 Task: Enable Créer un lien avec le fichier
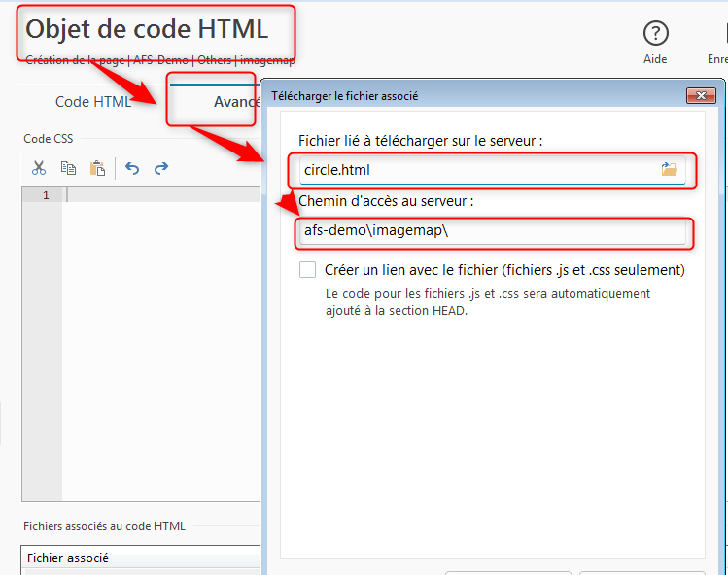click(307, 270)
